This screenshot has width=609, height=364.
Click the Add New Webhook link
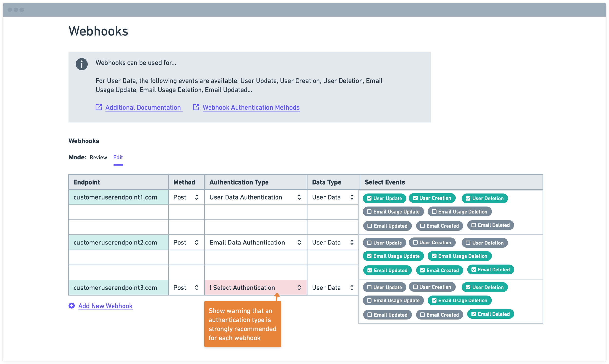[105, 306]
